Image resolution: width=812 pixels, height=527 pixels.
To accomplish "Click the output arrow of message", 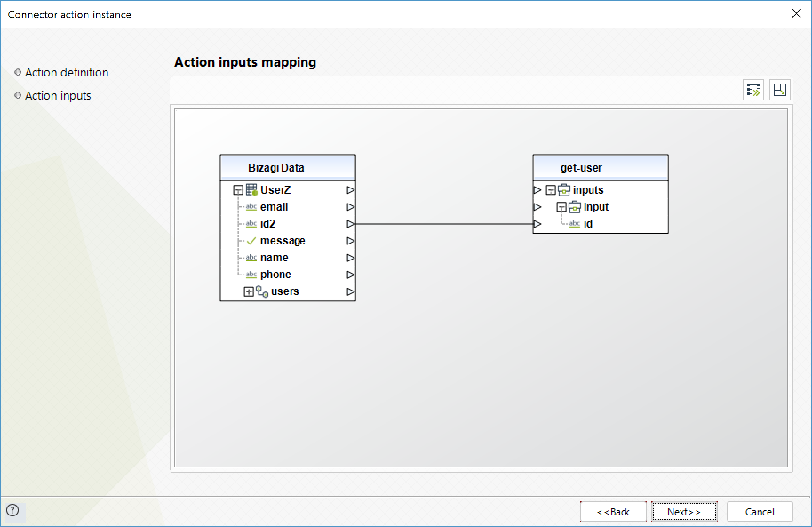I will point(350,241).
